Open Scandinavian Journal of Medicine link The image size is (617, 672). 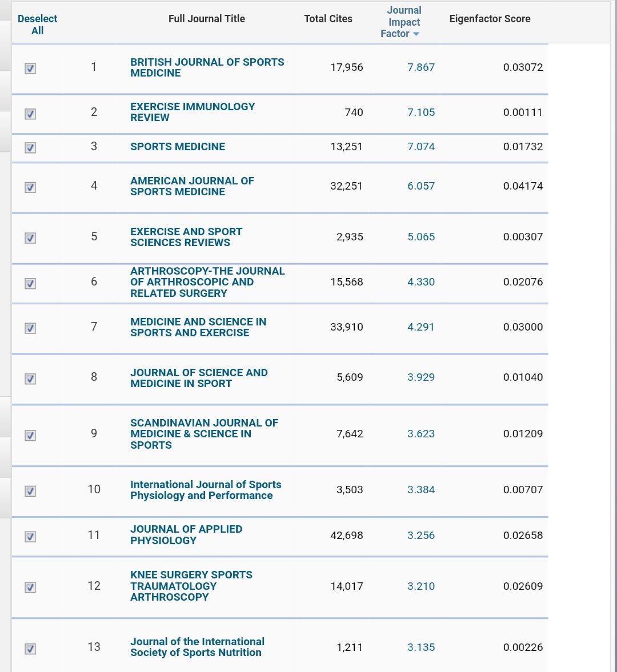[204, 434]
